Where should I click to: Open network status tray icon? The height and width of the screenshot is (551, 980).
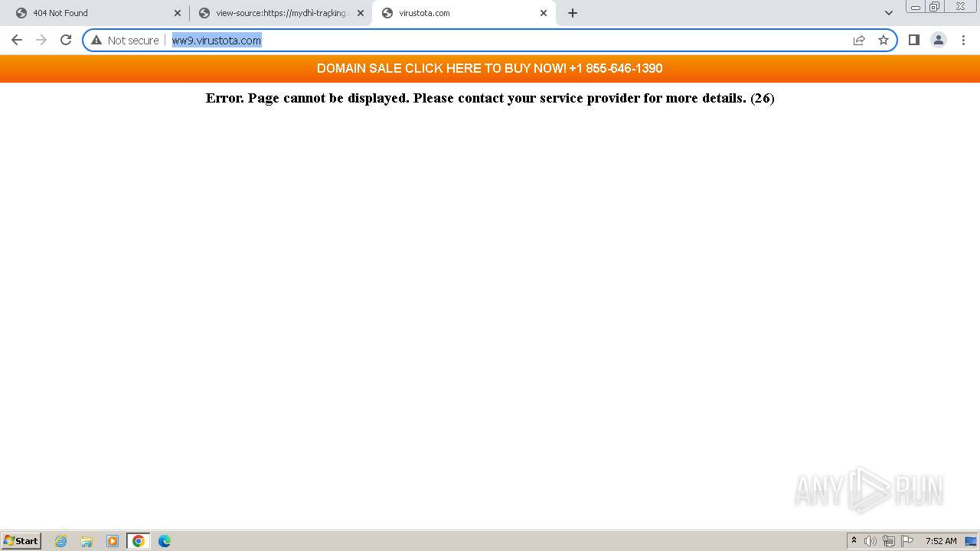click(889, 541)
